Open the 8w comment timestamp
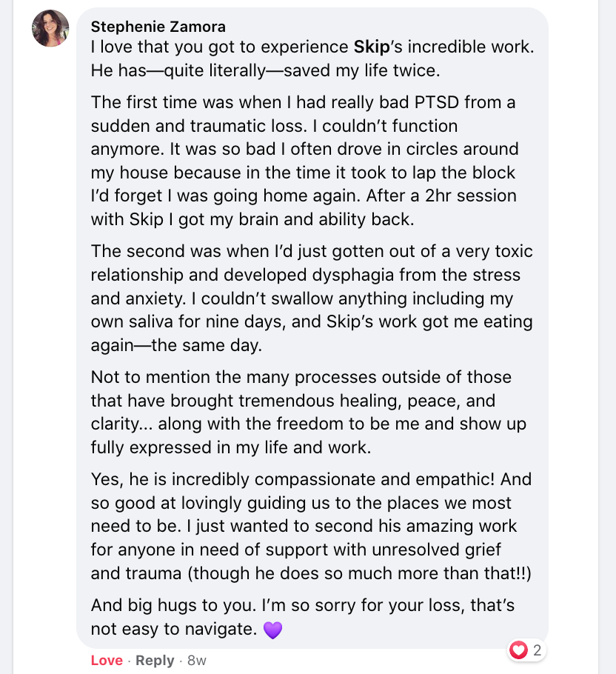Image resolution: width=616 pixels, height=674 pixels. point(197,660)
